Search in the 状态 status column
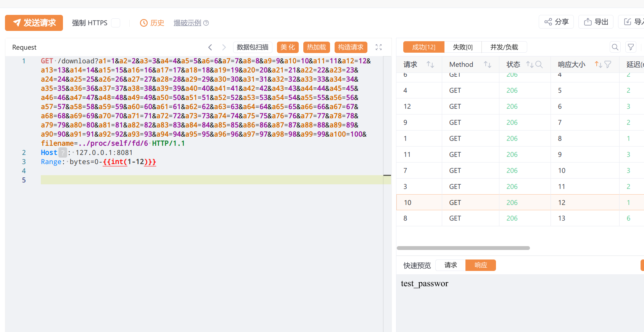This screenshot has height=332, width=644. click(x=539, y=64)
